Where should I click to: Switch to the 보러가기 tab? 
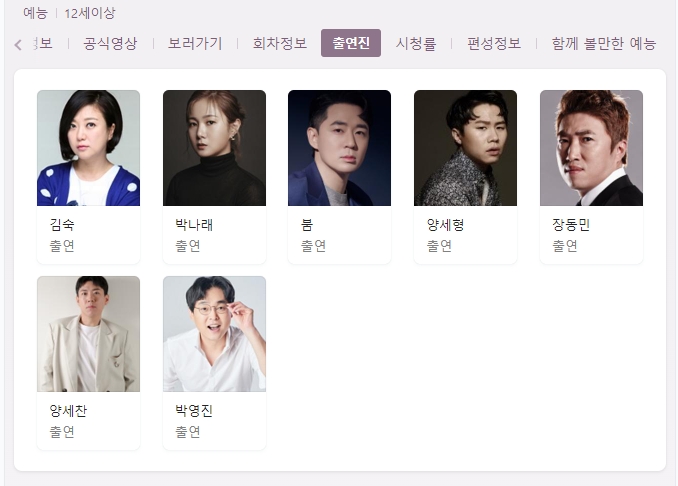pos(195,43)
